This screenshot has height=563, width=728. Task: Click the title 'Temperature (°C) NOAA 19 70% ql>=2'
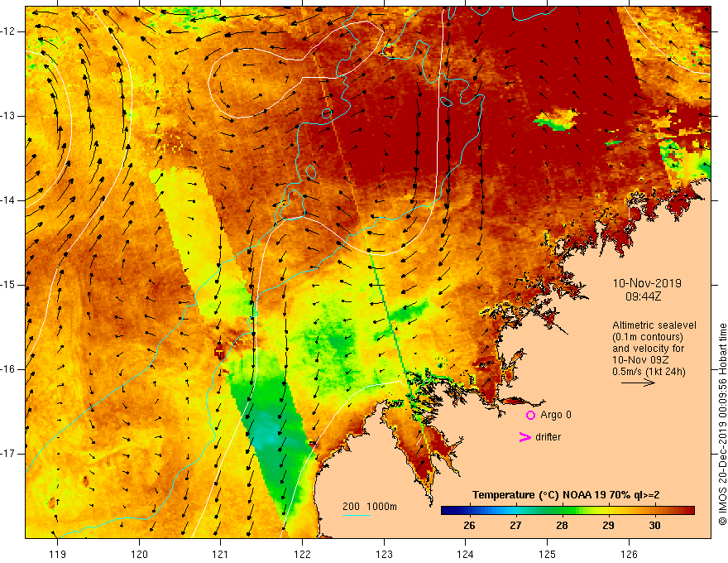tap(566, 495)
